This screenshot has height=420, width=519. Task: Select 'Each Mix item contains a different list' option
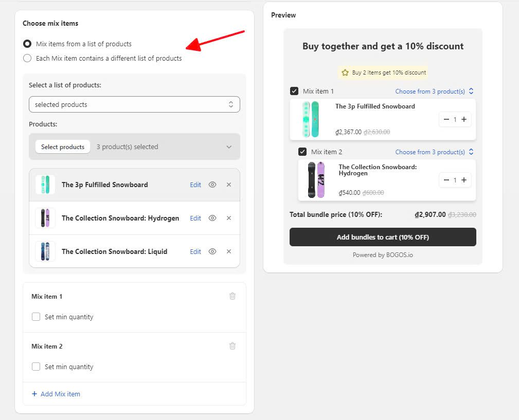tap(27, 58)
